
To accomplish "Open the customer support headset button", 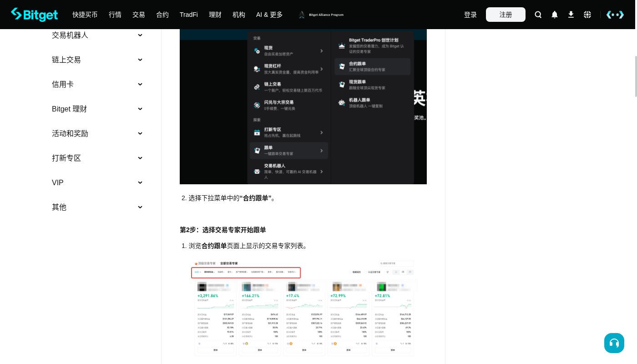I will (614, 343).
